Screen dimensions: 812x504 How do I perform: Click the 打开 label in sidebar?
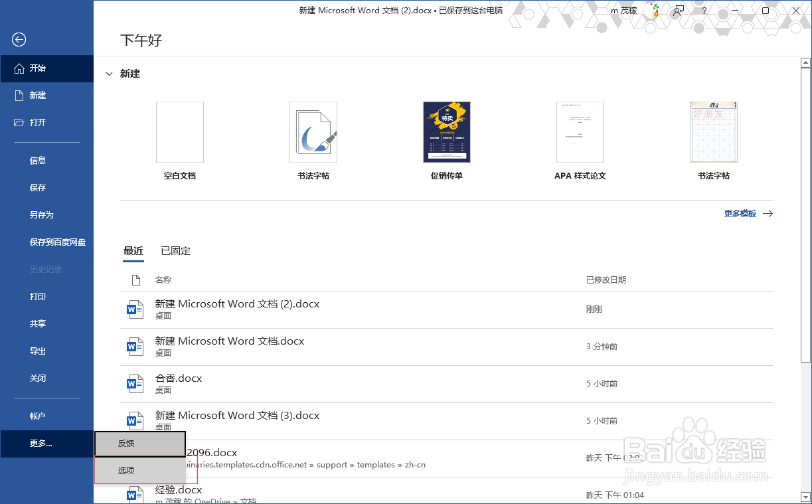(38, 123)
